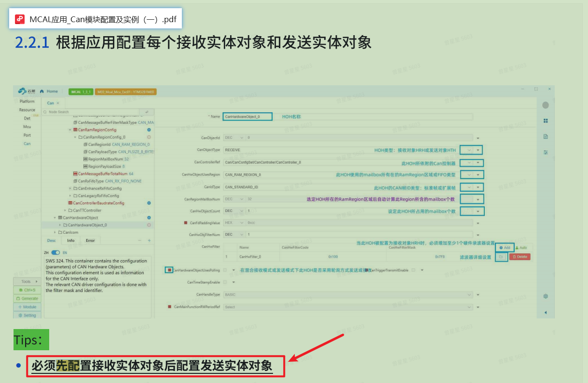
Task: Click blue dot beside CanHardwareObject node
Action: (149, 218)
